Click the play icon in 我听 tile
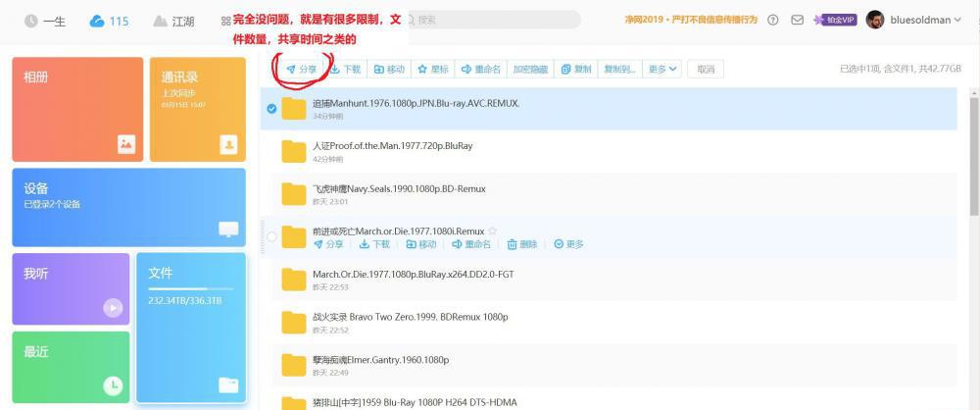 [x=113, y=308]
